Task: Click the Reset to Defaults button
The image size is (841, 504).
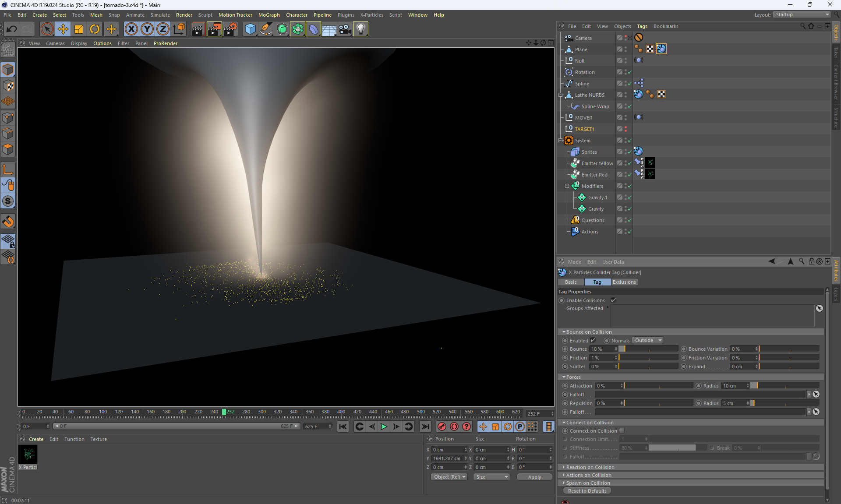Action: coord(587,491)
